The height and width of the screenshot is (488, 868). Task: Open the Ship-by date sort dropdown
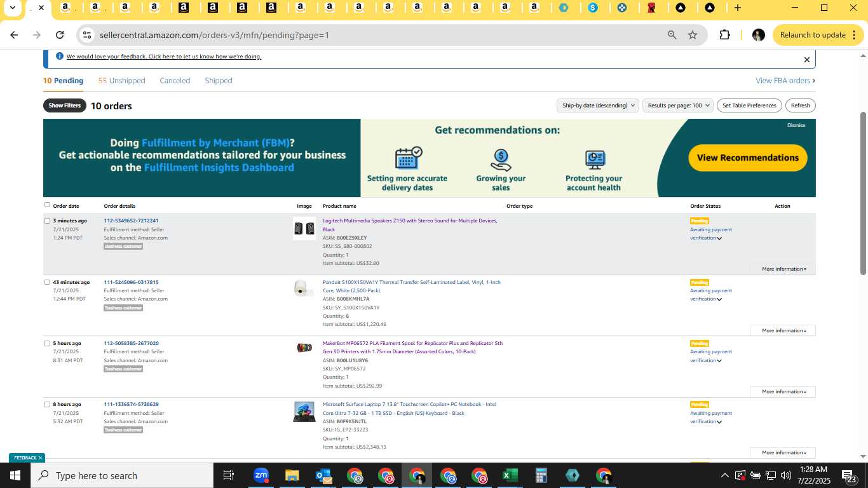(x=598, y=105)
